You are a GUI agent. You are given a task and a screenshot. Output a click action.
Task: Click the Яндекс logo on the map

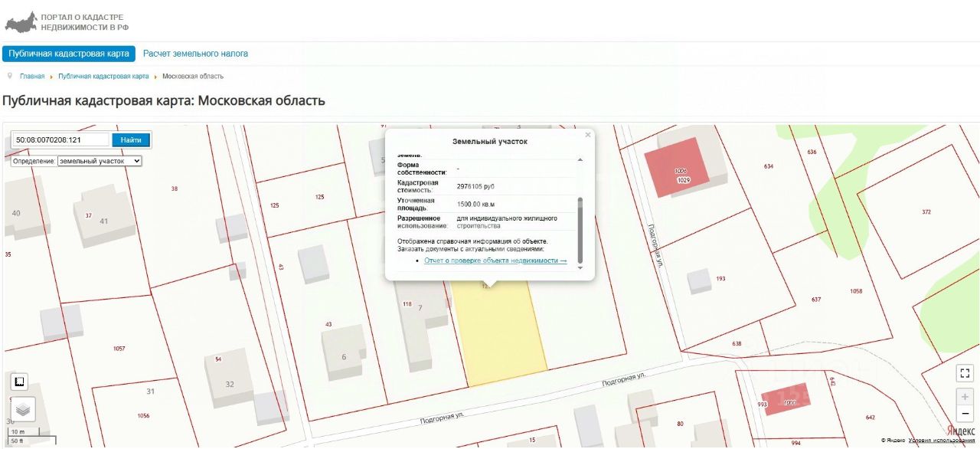pyautogui.click(x=962, y=431)
